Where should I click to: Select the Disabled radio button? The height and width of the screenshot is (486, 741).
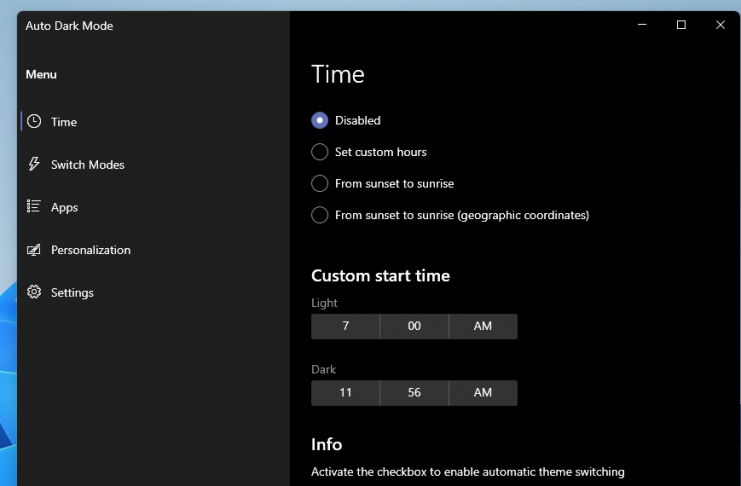point(319,121)
